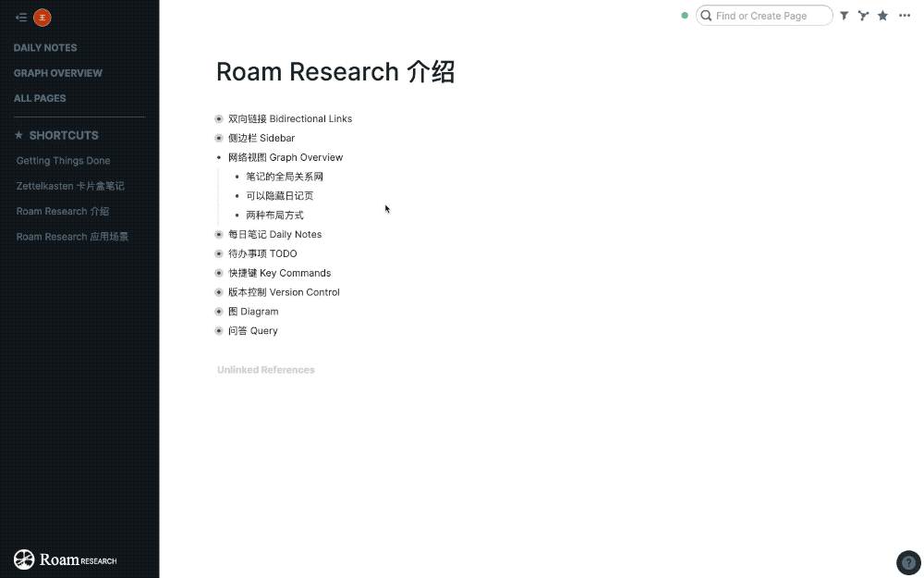Click the text 版本控制 Version Control

284,292
